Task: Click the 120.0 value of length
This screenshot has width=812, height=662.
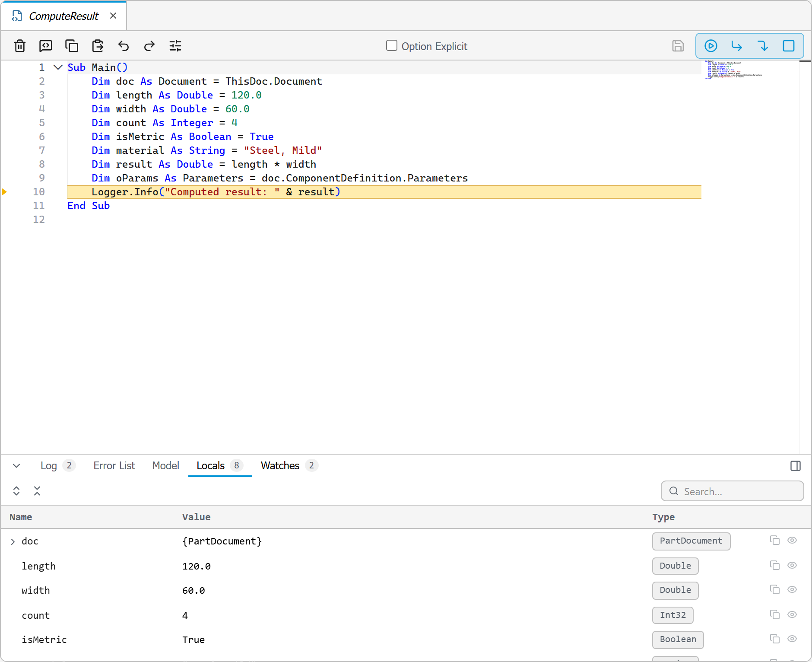Action: 197,567
